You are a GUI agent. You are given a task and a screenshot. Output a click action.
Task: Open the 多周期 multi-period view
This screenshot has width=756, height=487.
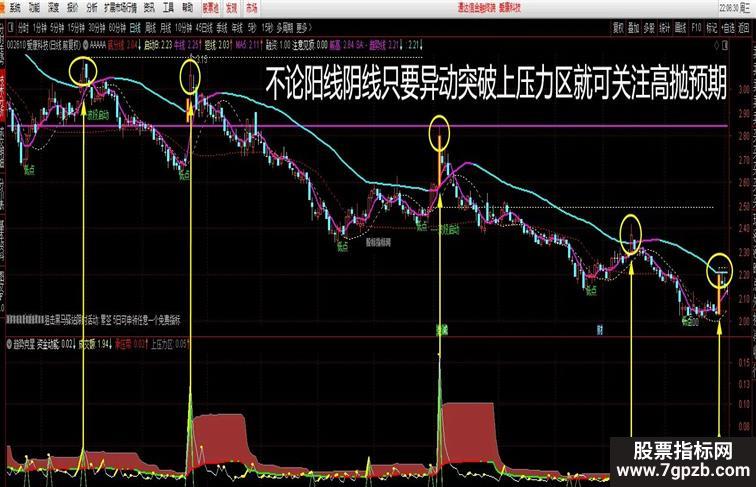284,28
